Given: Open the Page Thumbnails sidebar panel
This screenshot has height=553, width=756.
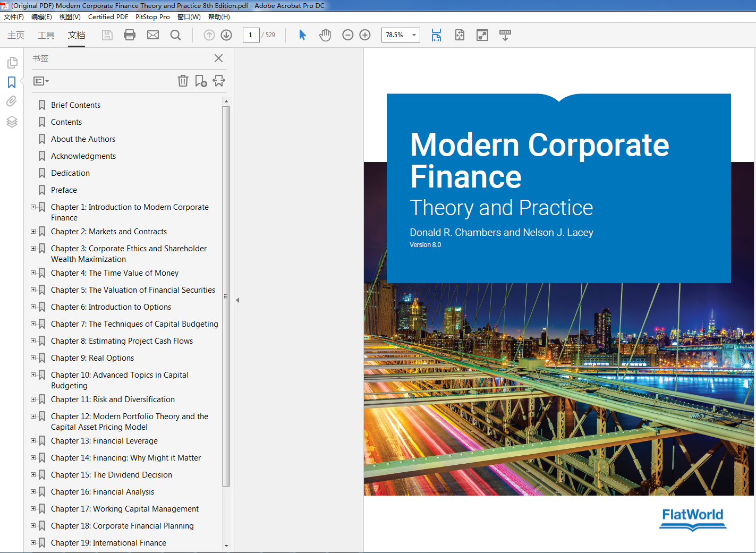Looking at the screenshot, I should pos(12,63).
